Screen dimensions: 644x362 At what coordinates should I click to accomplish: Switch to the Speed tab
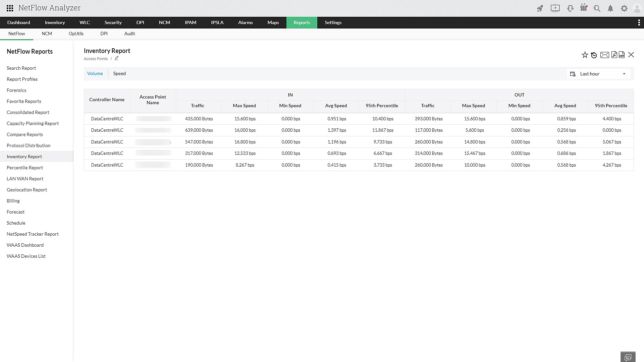click(x=119, y=73)
